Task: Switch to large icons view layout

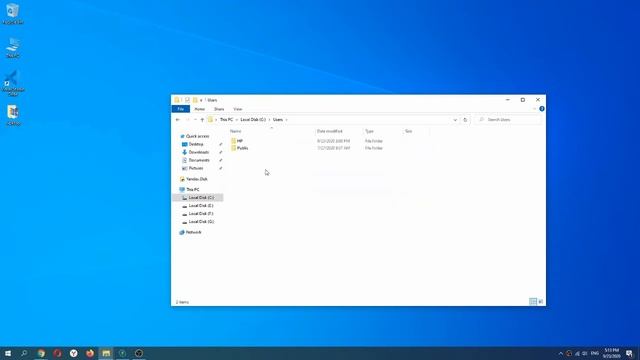Action: [x=540, y=302]
